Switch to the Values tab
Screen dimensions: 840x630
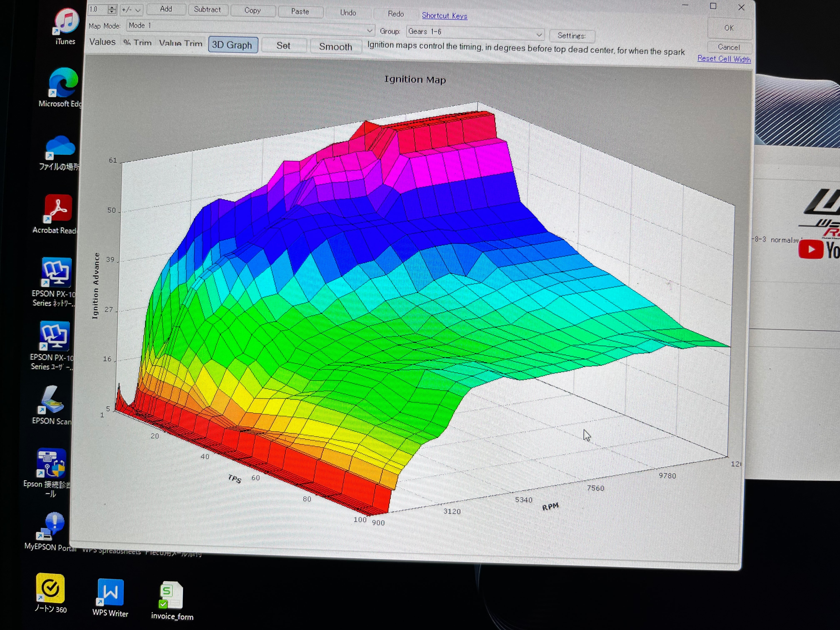[102, 42]
